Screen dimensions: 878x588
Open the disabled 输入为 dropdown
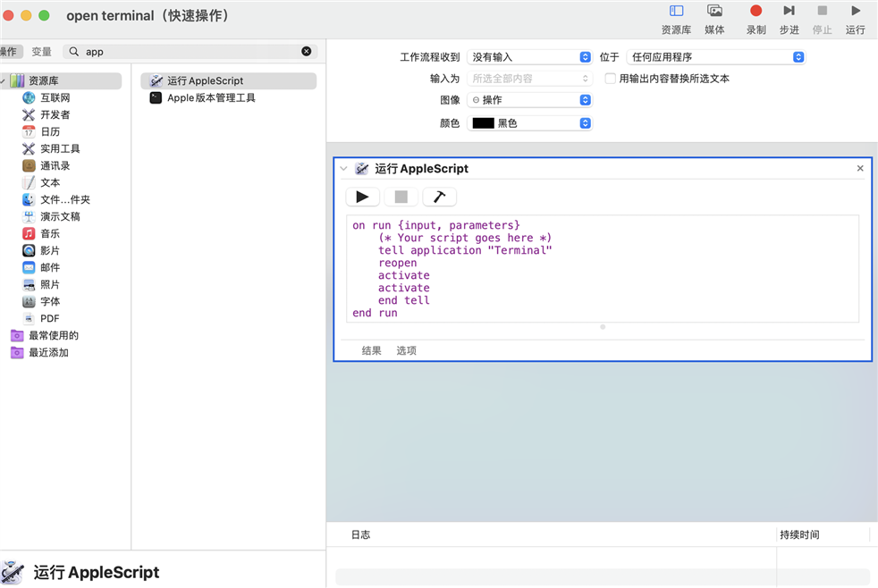[529, 79]
